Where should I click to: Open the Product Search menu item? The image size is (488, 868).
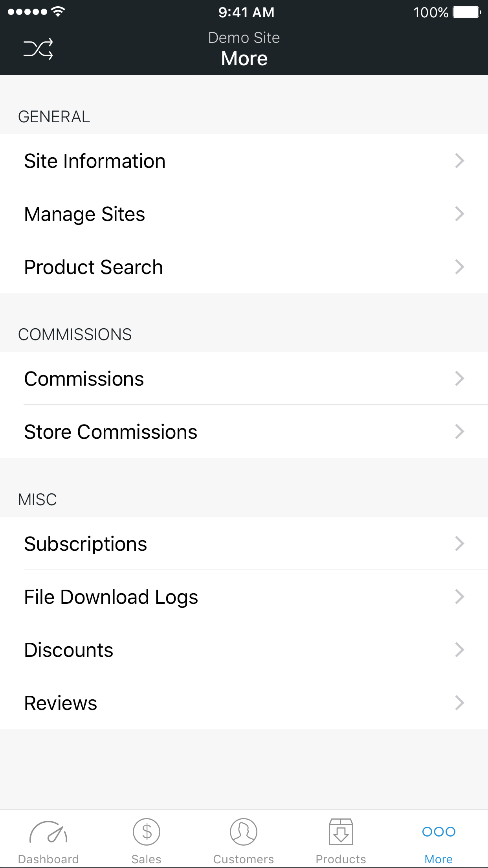(x=94, y=267)
